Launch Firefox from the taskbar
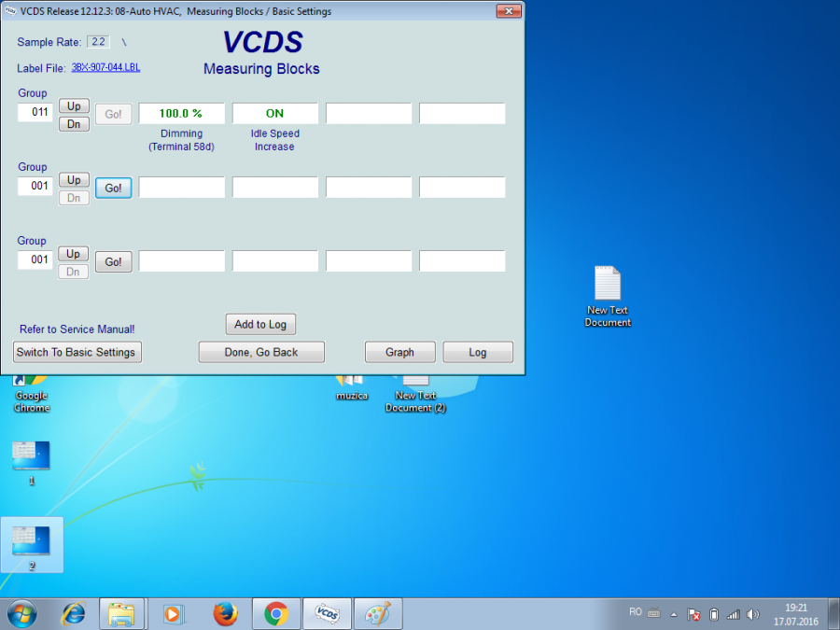Viewport: 840px width, 630px height. coord(225,613)
